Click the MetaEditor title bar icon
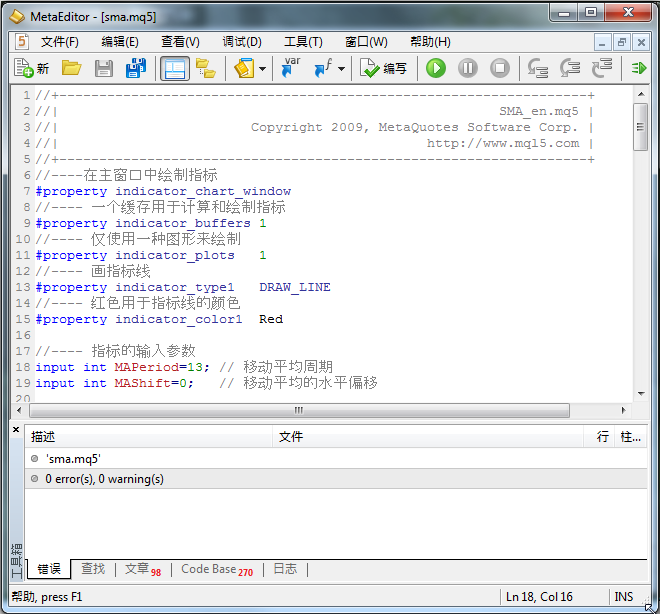Viewport: 660px width, 615px height. pyautogui.click(x=17, y=16)
